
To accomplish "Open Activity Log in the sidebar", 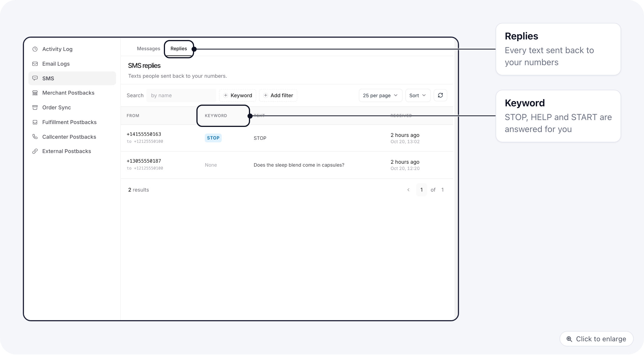I will click(x=72, y=49).
